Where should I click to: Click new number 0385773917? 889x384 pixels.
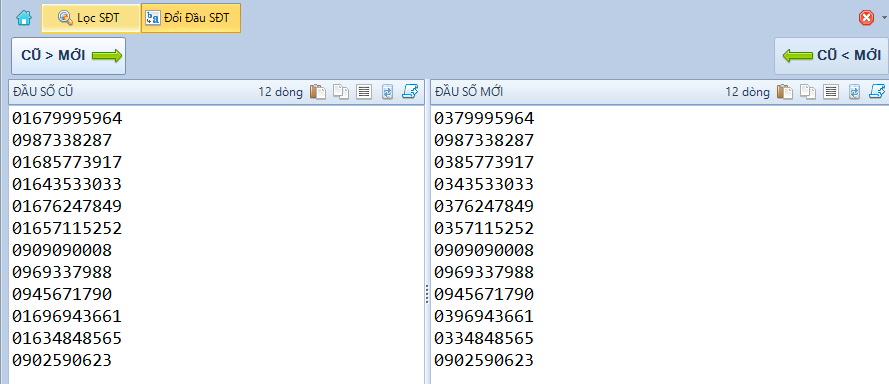(x=484, y=163)
